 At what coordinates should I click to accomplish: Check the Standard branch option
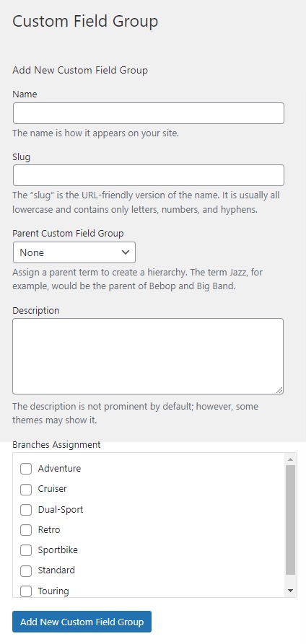tap(26, 570)
